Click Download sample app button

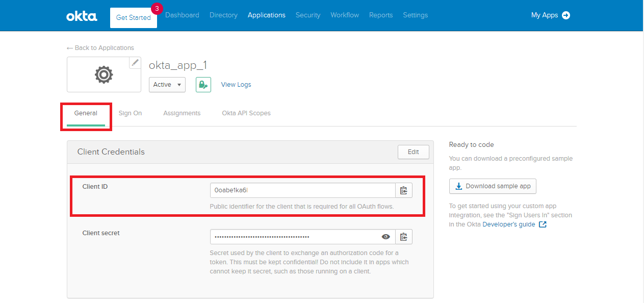(x=493, y=186)
